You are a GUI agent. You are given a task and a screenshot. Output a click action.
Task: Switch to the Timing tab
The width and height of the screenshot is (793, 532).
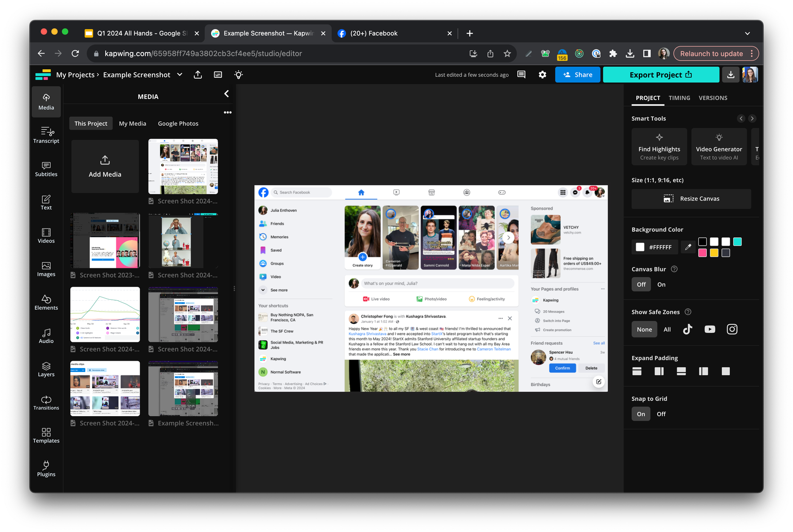click(679, 98)
